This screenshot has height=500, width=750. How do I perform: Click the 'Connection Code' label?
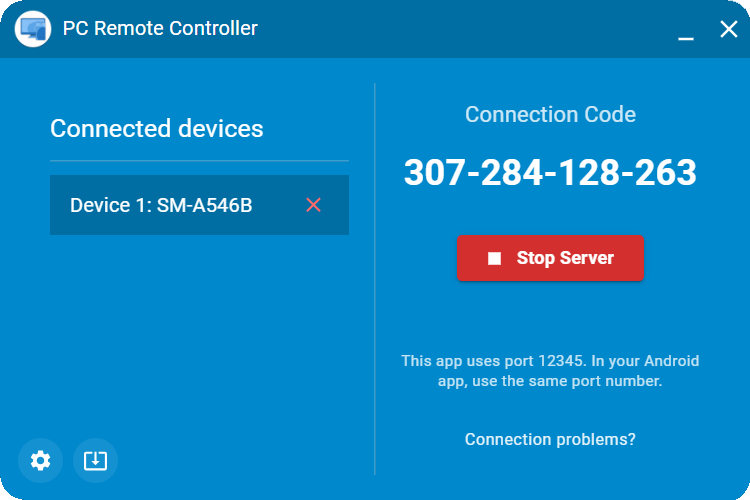[x=550, y=114]
